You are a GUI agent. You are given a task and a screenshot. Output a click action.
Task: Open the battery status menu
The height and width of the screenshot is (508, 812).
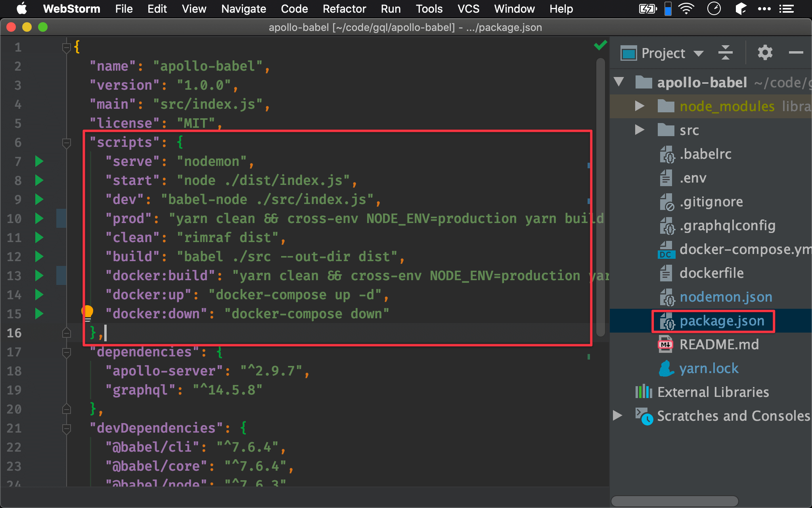tap(648, 9)
